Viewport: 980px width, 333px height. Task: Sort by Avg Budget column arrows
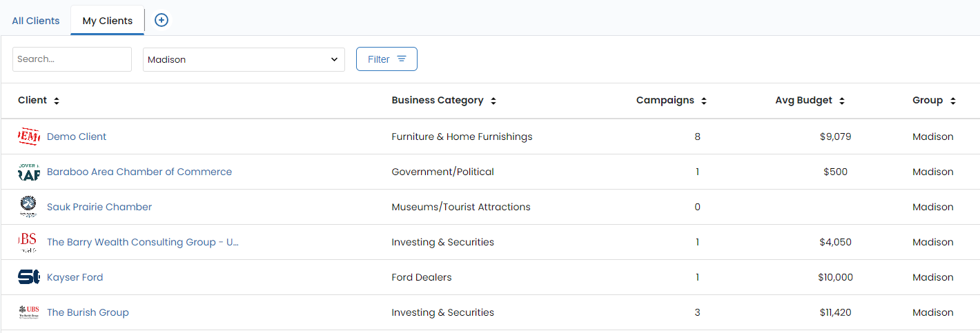click(843, 101)
